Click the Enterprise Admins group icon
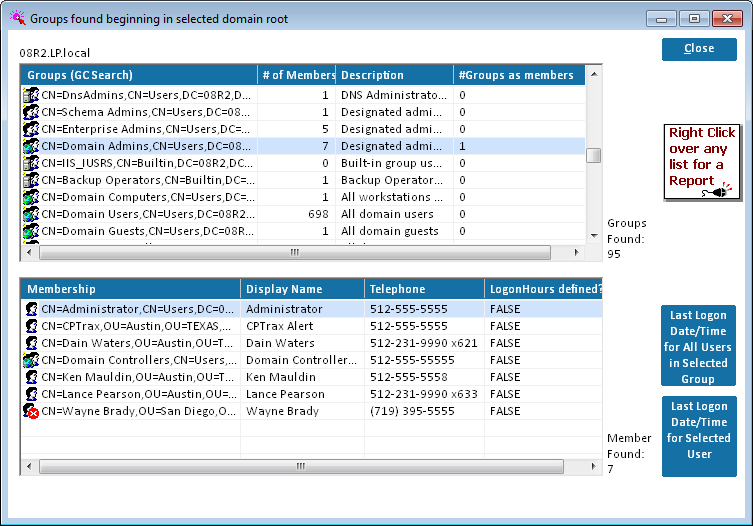Viewport: 753px width, 526px height. 31,129
